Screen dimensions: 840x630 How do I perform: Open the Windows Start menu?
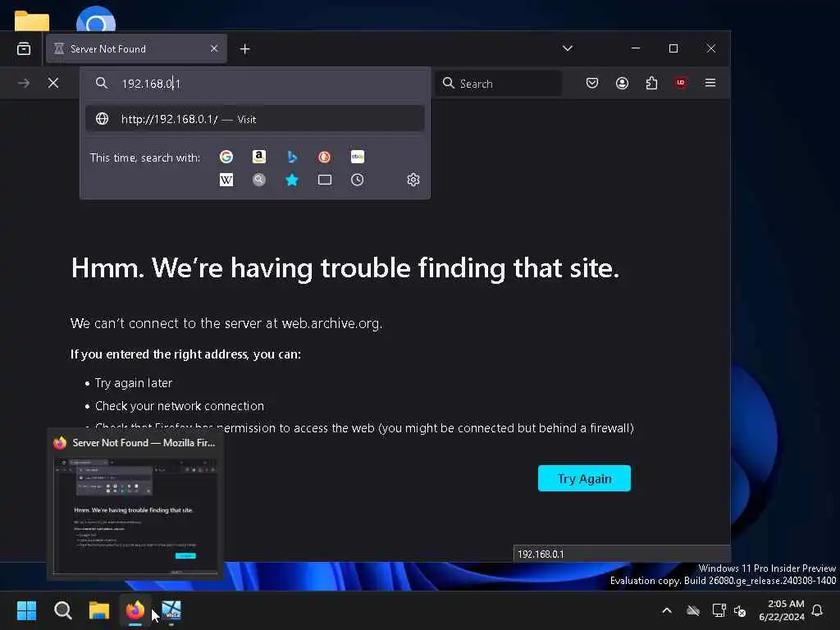(26, 610)
